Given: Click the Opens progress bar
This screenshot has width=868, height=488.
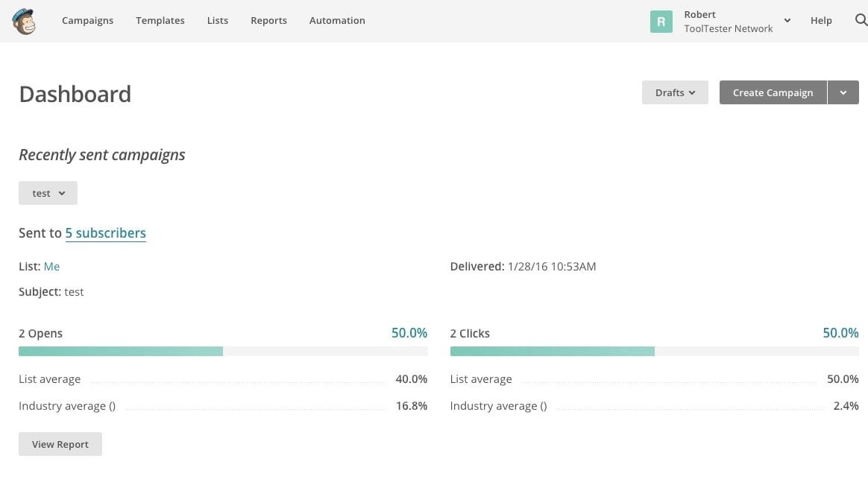Looking at the screenshot, I should click(x=223, y=352).
